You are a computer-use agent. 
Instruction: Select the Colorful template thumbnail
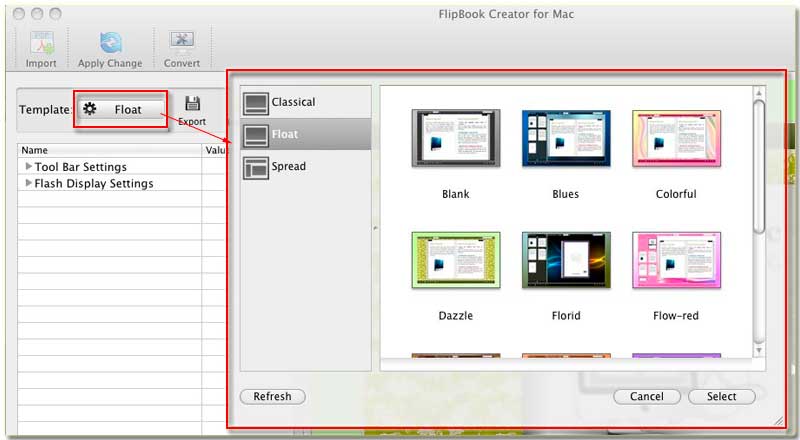pyautogui.click(x=676, y=138)
